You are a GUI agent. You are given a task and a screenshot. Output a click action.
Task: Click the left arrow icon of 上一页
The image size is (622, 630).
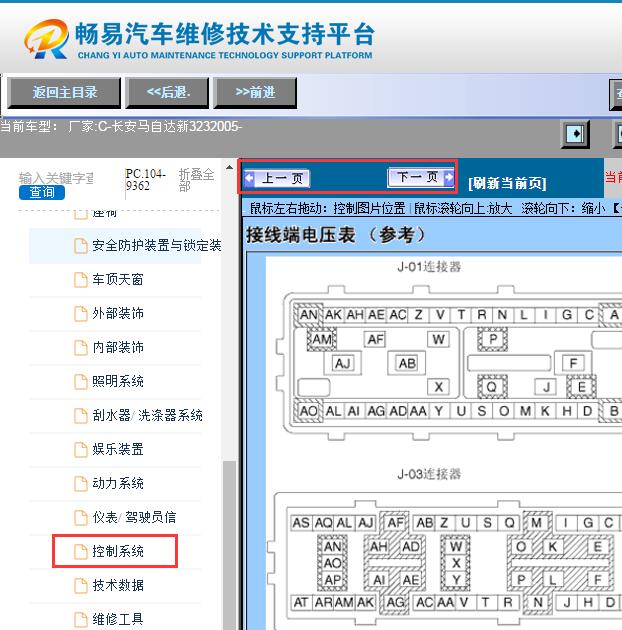click(249, 178)
